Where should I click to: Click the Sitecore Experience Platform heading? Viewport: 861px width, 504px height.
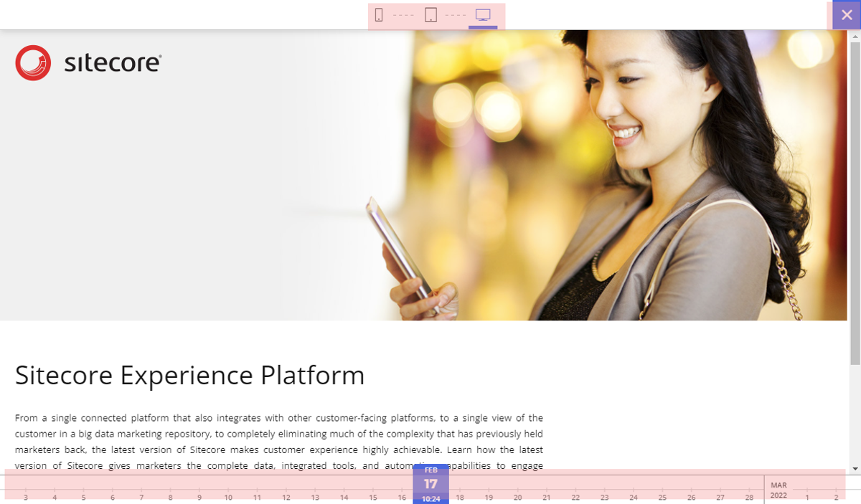pyautogui.click(x=190, y=376)
